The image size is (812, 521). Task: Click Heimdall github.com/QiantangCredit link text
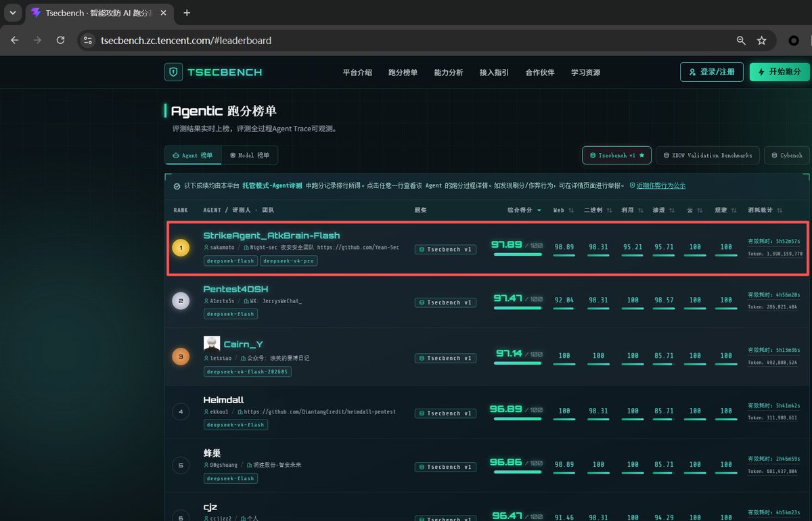pos(320,411)
